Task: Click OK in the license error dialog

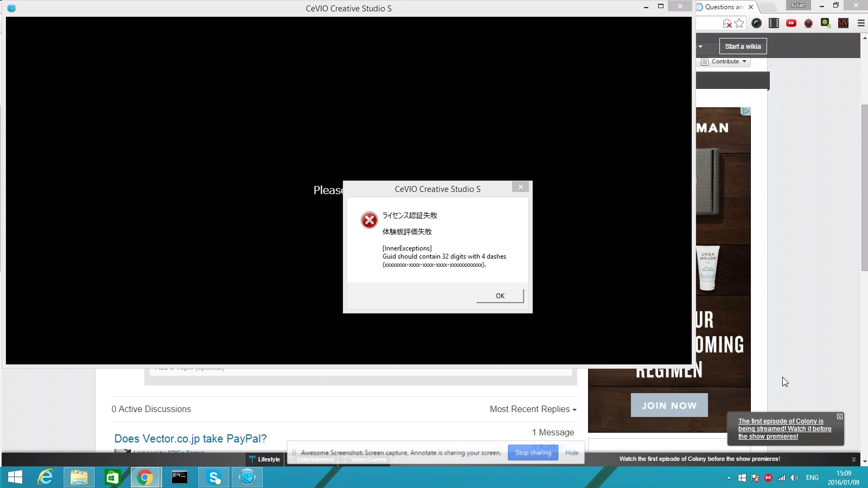Action: click(500, 296)
